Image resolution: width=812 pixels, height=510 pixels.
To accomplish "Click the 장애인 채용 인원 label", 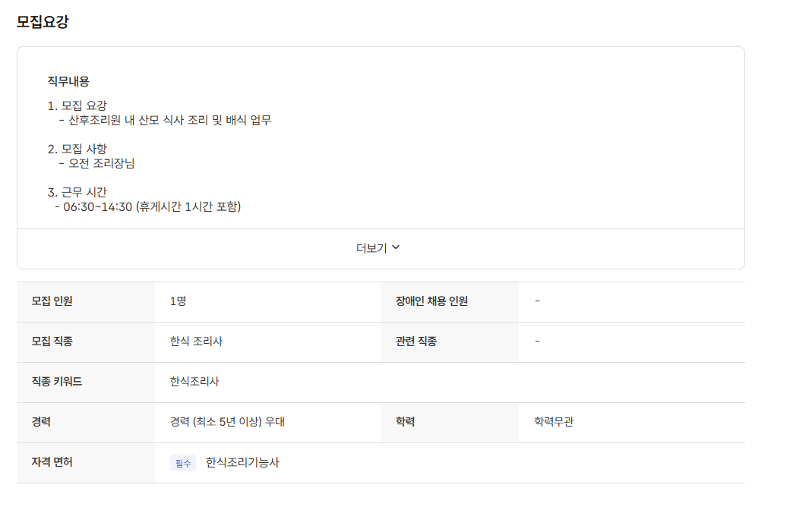I will click(x=431, y=301).
